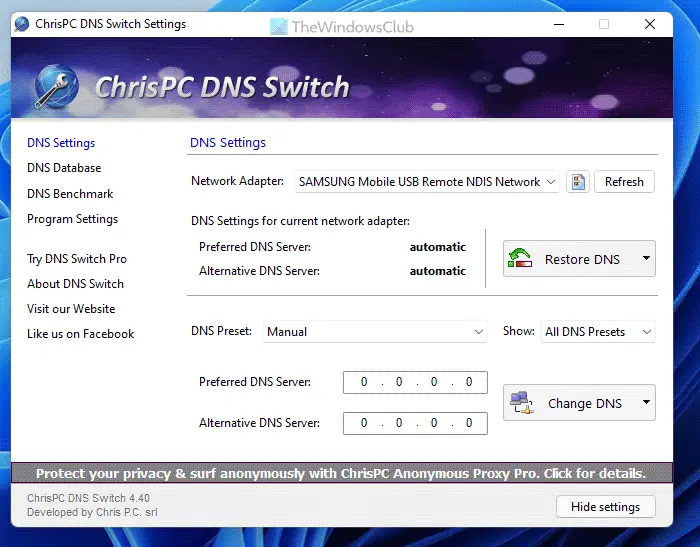
Task: Click the 'DNS Preset:' label
Action: (x=221, y=331)
